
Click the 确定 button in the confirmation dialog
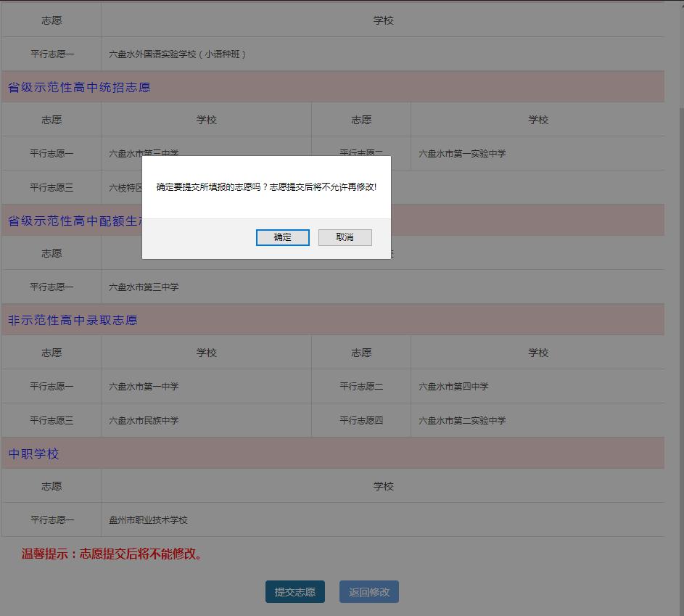click(282, 237)
